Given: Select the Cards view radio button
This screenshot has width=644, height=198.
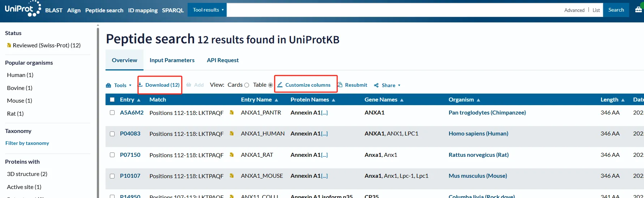Looking at the screenshot, I should click(246, 85).
